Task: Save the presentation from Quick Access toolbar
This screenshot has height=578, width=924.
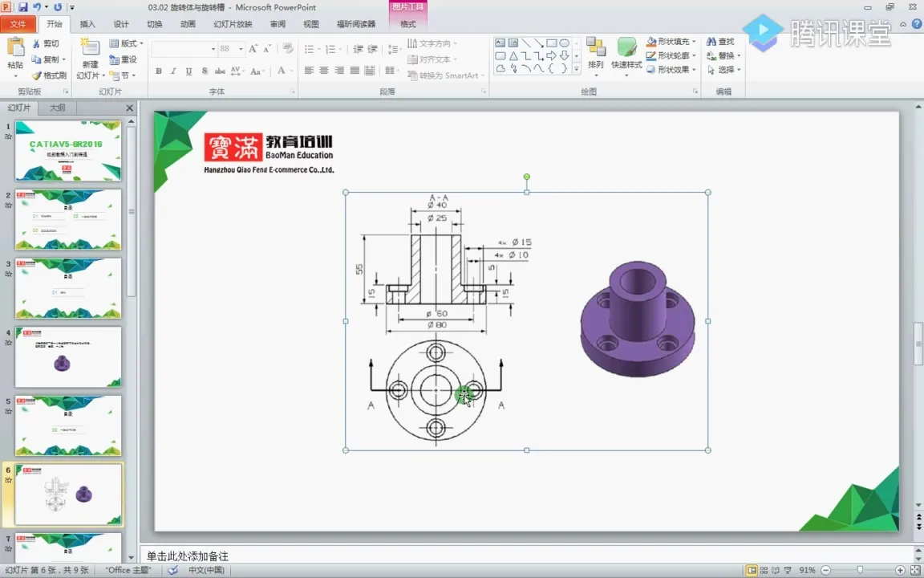Action: click(x=22, y=7)
